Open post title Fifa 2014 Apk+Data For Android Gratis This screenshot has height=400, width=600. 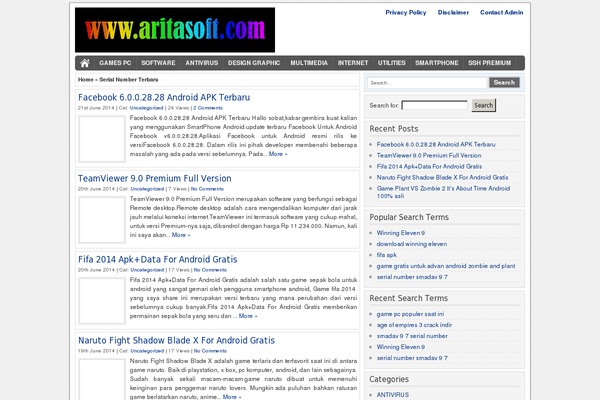158,260
